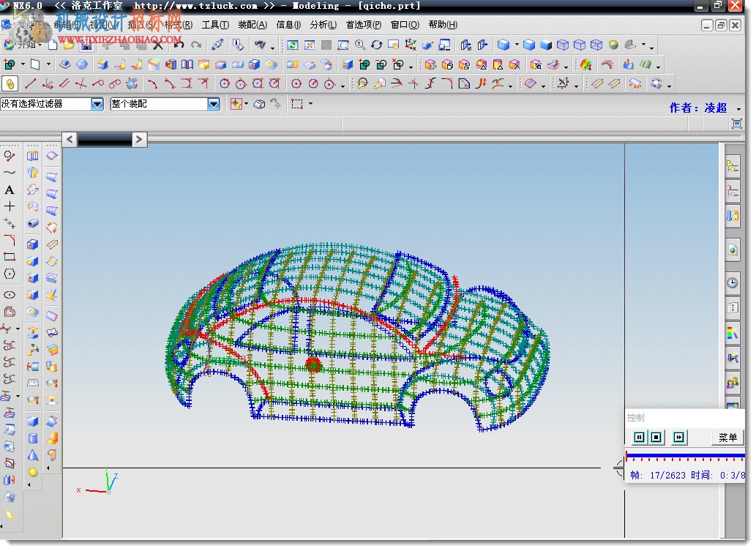Click the assembly navigator icon on right sidebar
Screen dimensions: 756x551
(733, 166)
